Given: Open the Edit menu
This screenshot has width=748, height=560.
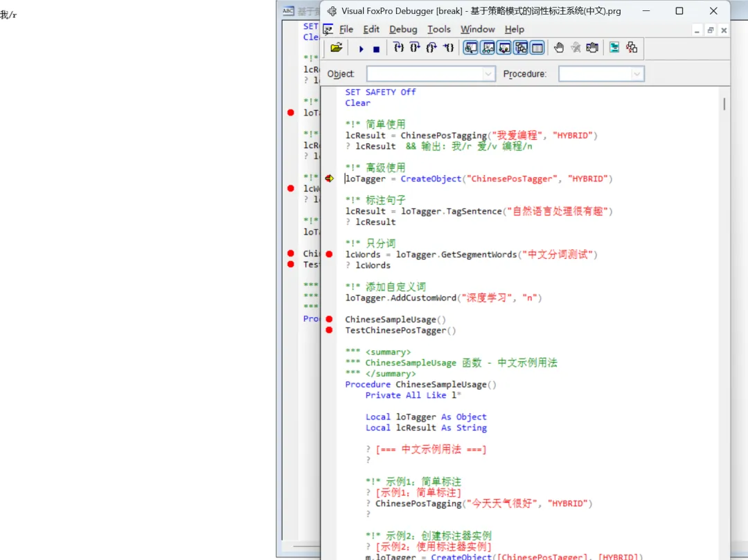Looking at the screenshot, I should [x=371, y=30].
